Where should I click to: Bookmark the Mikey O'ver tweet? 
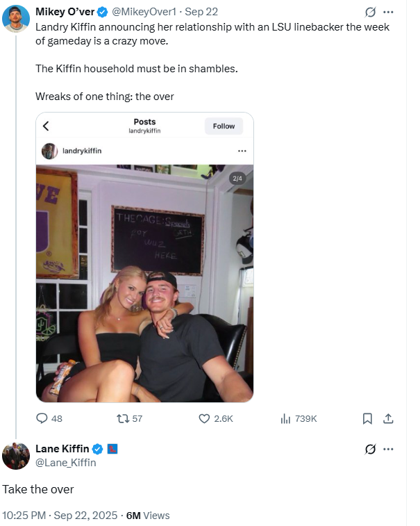click(x=368, y=418)
